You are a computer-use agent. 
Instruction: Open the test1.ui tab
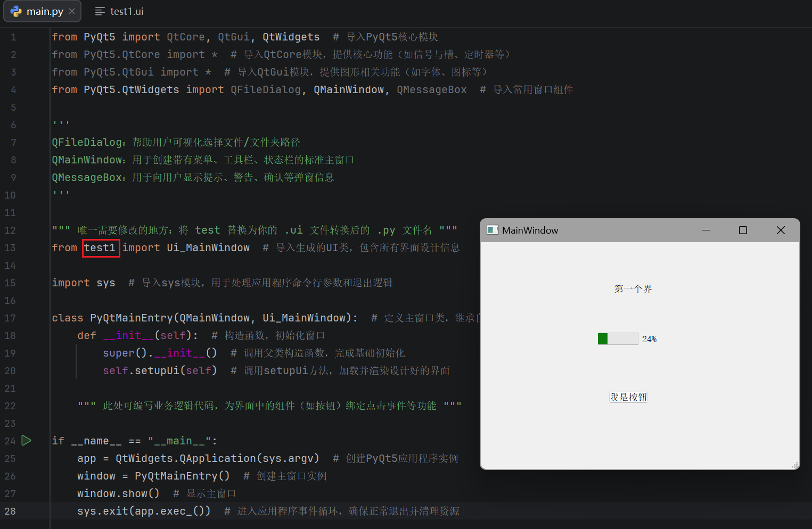tap(119, 11)
